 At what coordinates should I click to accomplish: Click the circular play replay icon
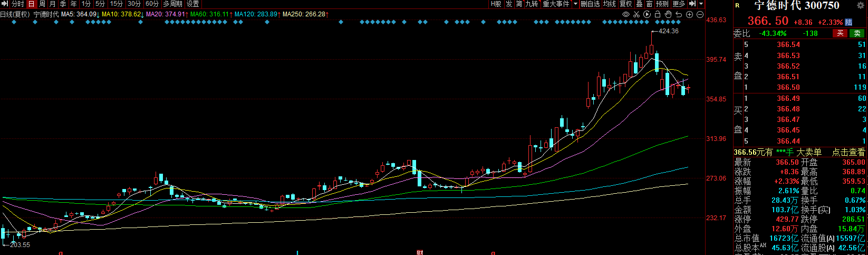(647, 14)
